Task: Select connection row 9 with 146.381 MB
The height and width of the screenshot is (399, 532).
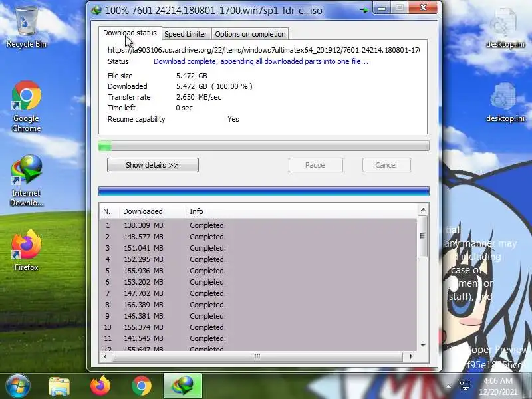Action: tap(258, 316)
